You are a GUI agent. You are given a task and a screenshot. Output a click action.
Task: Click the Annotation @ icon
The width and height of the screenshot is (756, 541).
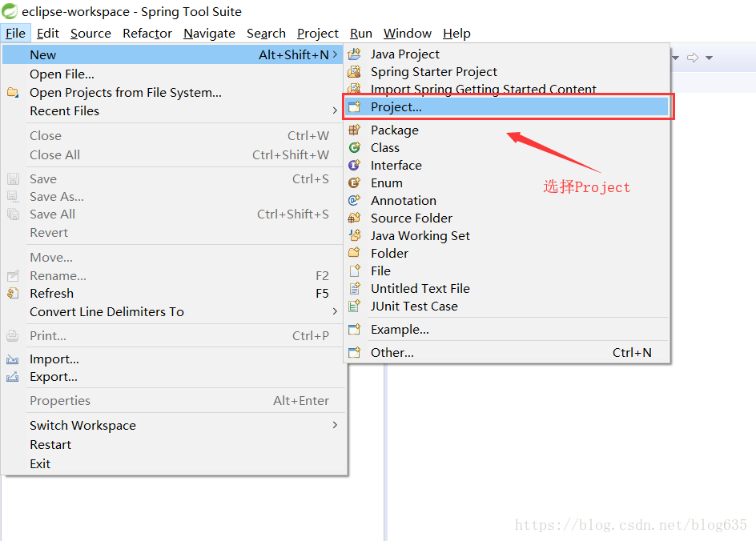[354, 200]
